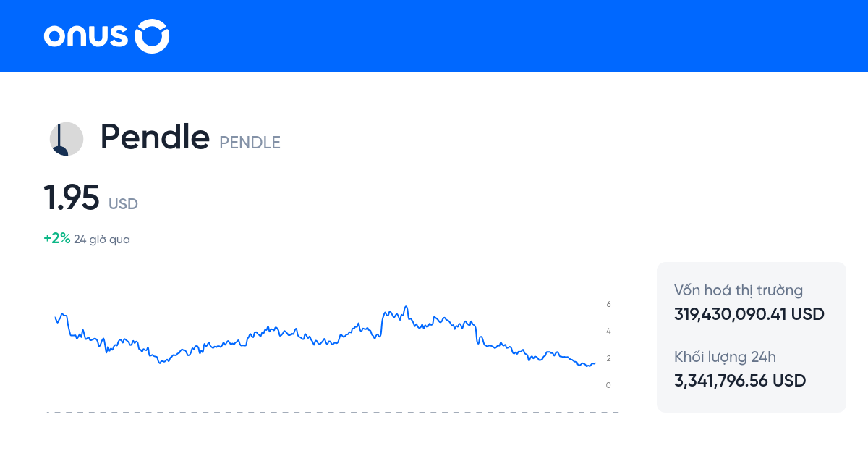
Task: Toggle the 24 giờ qua time period
Action: pos(101,239)
